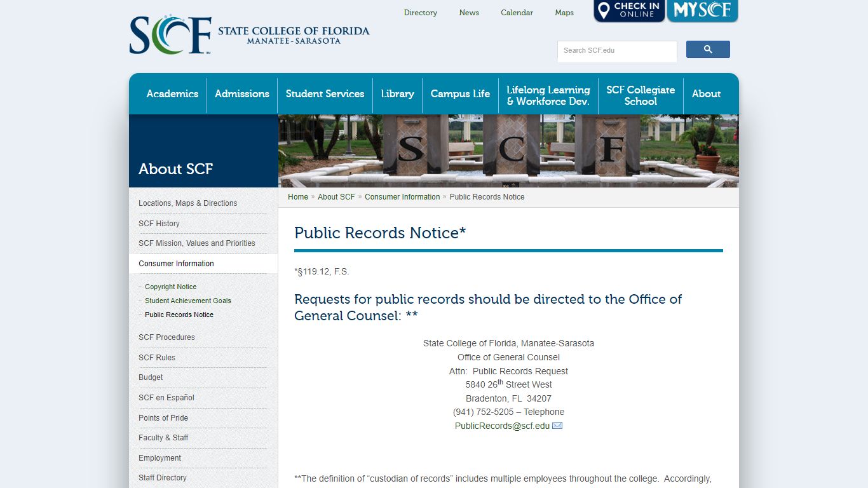Viewport: 868px width, 488px height.
Task: Open the MySCF portal button
Action: click(702, 11)
